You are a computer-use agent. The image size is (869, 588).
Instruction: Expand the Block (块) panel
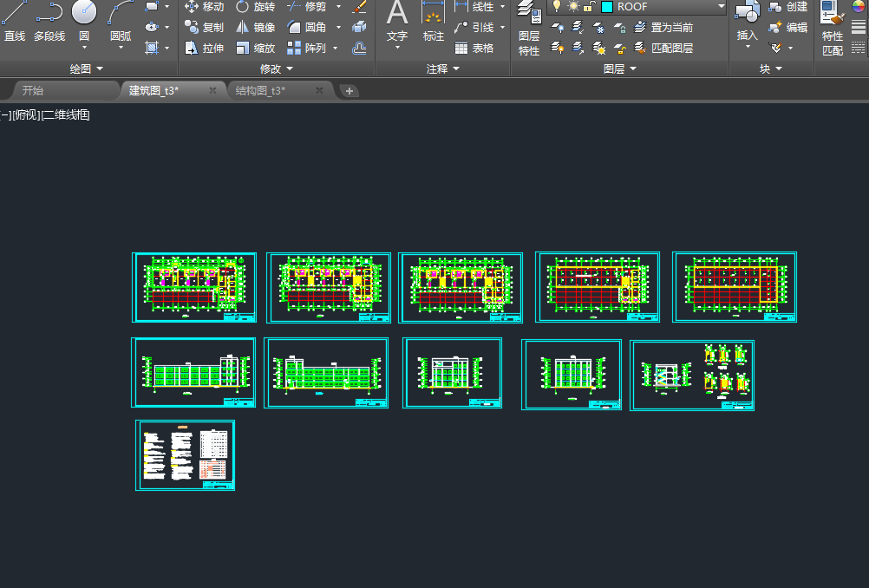click(x=770, y=69)
